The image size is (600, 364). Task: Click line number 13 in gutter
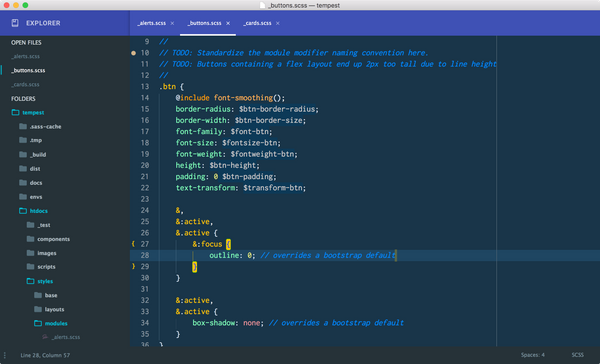145,87
